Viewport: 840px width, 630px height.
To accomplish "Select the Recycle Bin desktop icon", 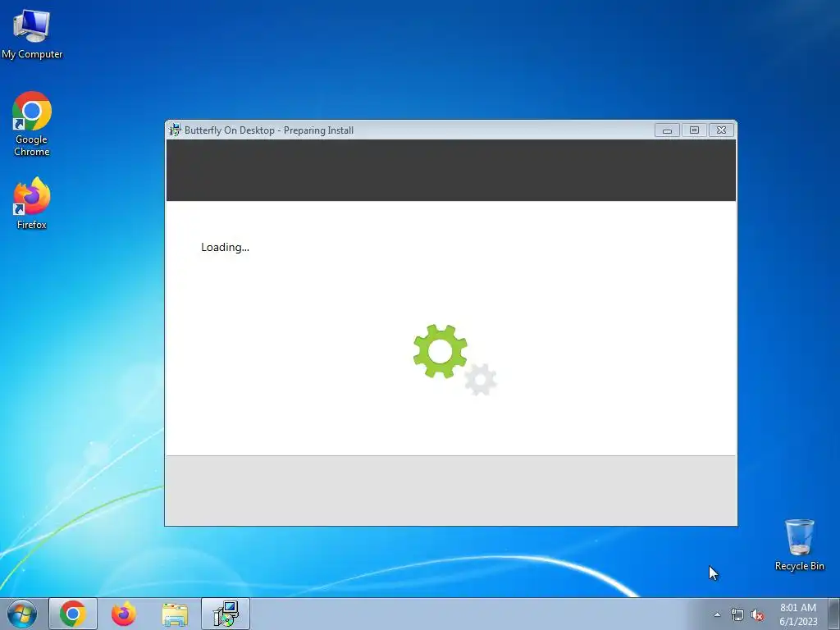I will tap(799, 545).
